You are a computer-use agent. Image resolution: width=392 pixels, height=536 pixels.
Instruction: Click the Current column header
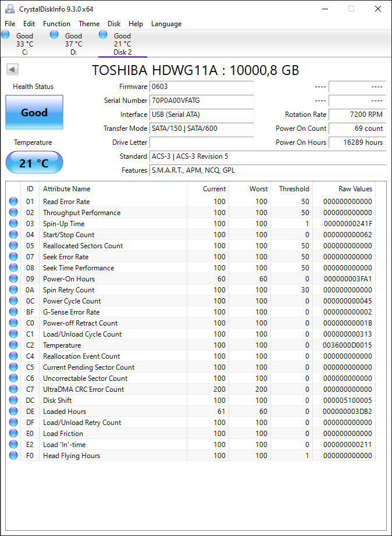tap(208, 189)
